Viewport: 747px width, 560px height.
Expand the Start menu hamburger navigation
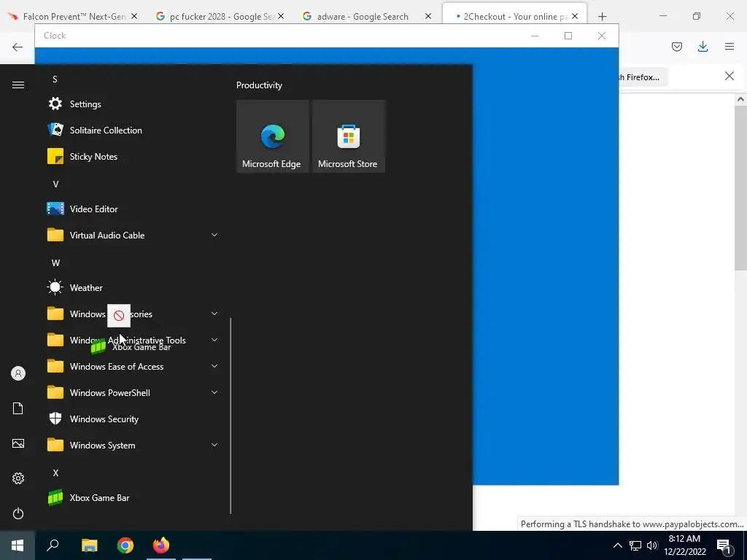(18, 85)
